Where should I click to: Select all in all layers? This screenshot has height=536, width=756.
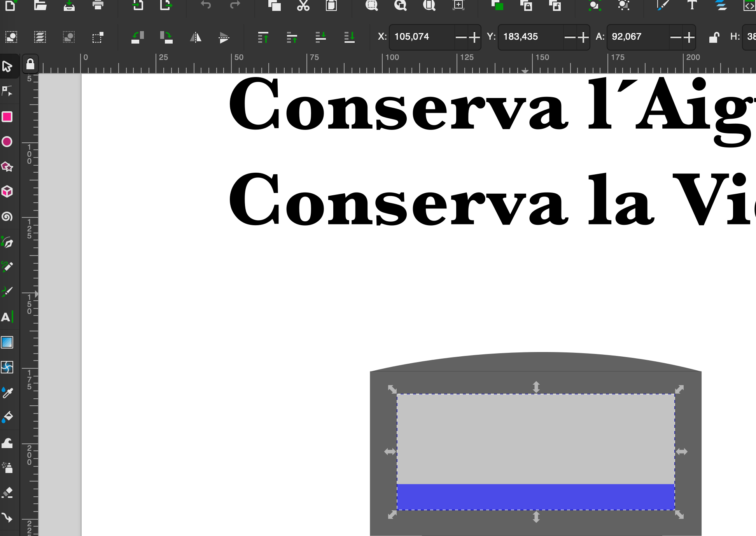tap(40, 37)
